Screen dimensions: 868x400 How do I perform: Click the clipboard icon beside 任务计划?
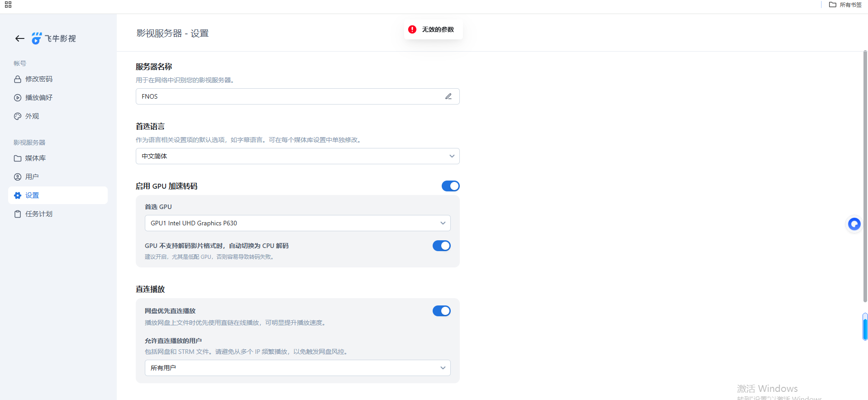[x=18, y=214]
